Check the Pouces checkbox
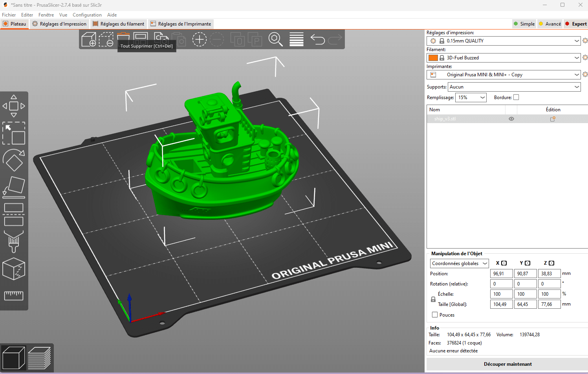 coord(435,315)
